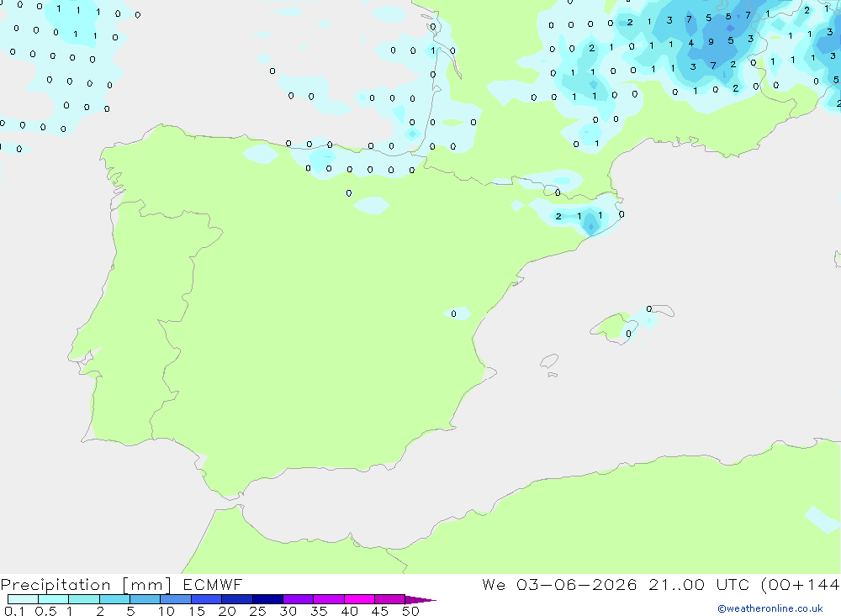This screenshot has width=841, height=616.
Task: Click the "0.1" legend scale label
Action: point(14,611)
